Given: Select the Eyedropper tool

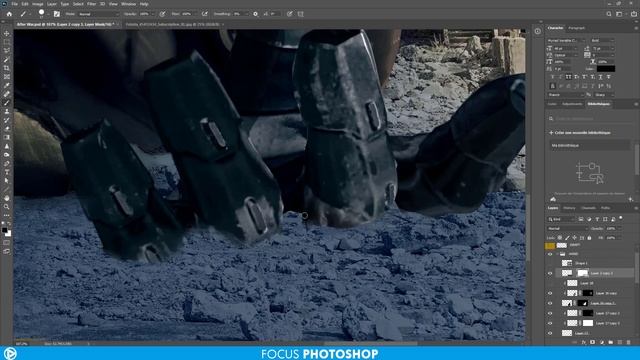Looking at the screenshot, I should 7,85.
